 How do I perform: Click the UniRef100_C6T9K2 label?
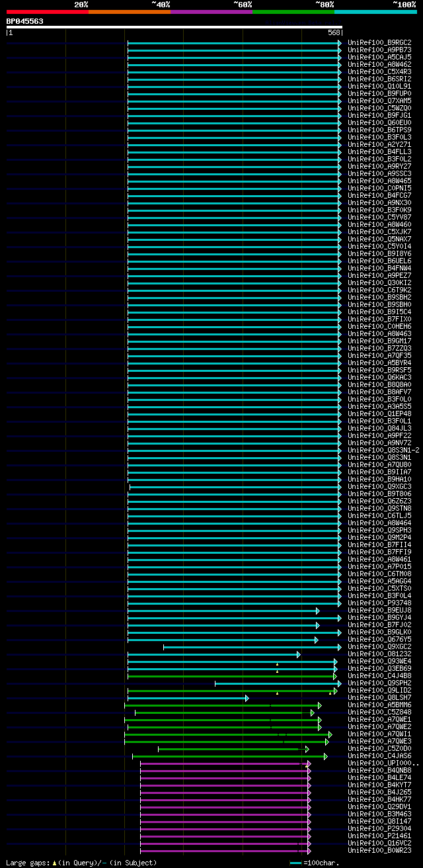click(379, 290)
